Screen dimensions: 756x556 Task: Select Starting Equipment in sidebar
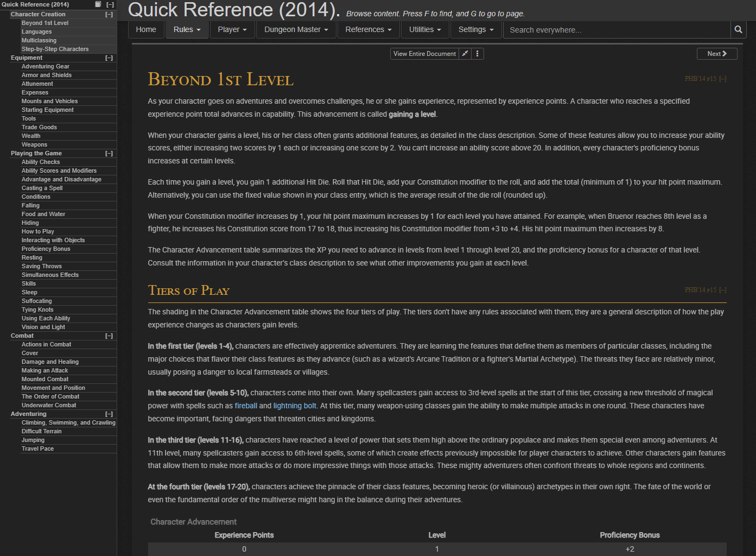click(x=69, y=110)
